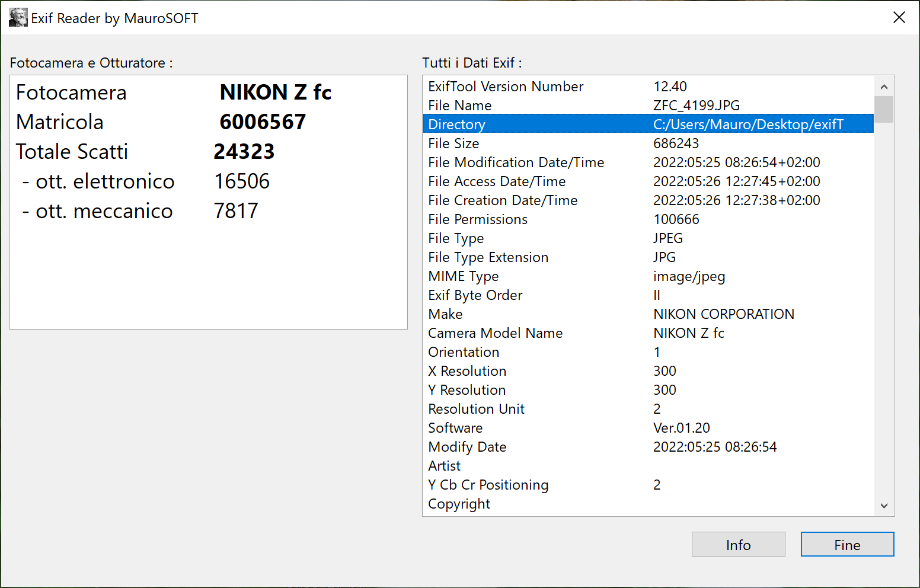920x588 pixels.
Task: Select the MIME Type row
Action: [x=649, y=276]
